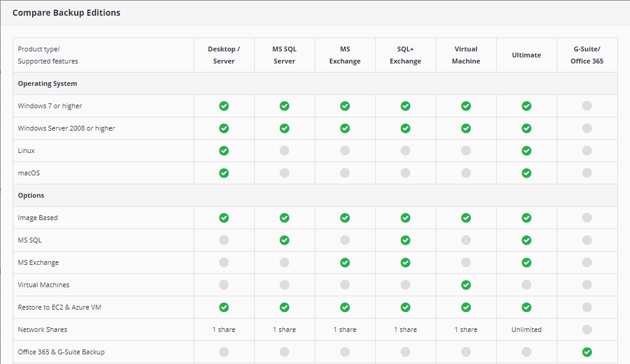Click the Network Shares row label
Viewport: 630px width, 364px height.
point(42,330)
